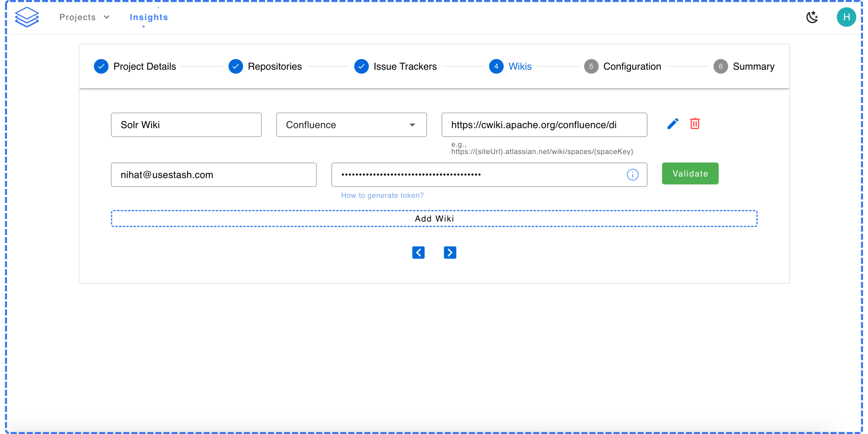Click the token info icon

click(632, 175)
